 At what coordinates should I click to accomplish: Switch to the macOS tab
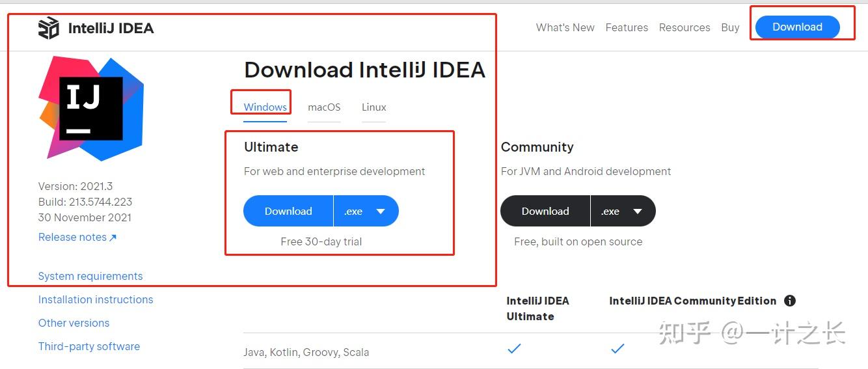pyautogui.click(x=324, y=107)
